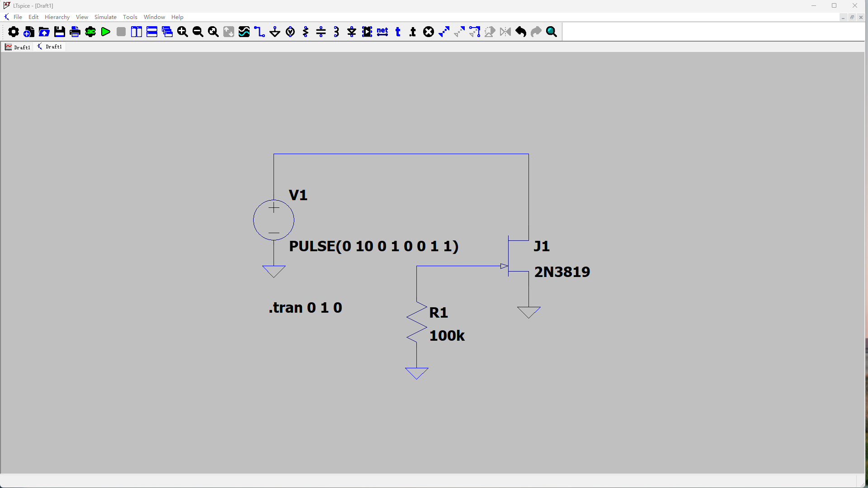Save the schematic with the floppy disk icon
The height and width of the screenshot is (488, 868).
[x=60, y=32]
